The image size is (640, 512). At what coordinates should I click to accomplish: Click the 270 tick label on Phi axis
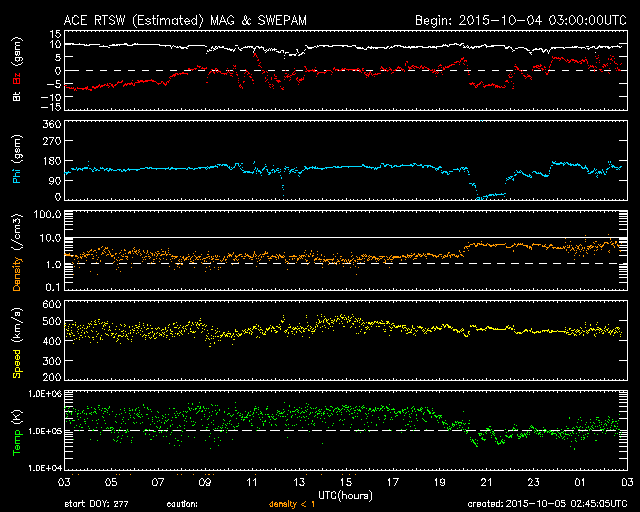click(52, 141)
